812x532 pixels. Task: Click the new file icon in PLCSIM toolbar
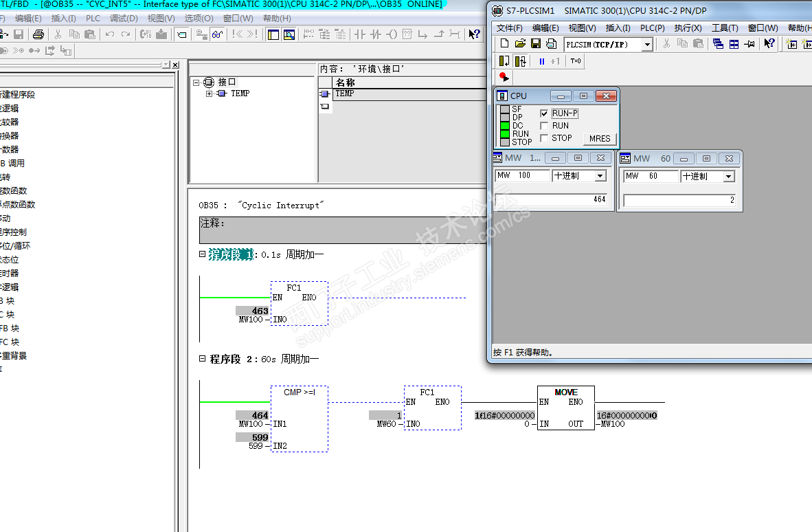coord(504,44)
